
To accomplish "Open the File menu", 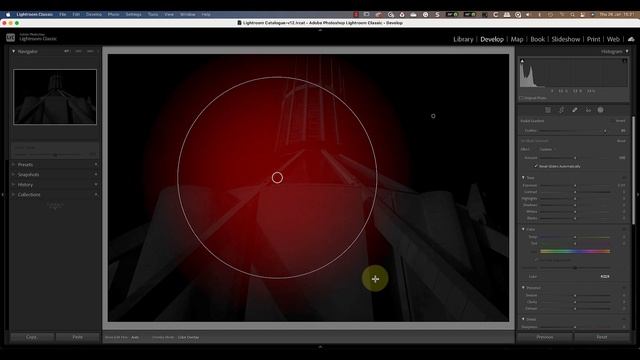I will (62, 14).
